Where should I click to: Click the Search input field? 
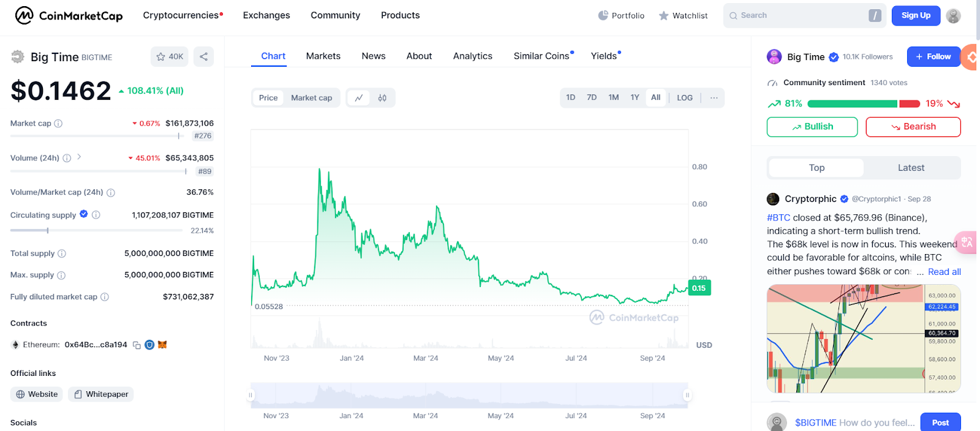click(x=805, y=15)
